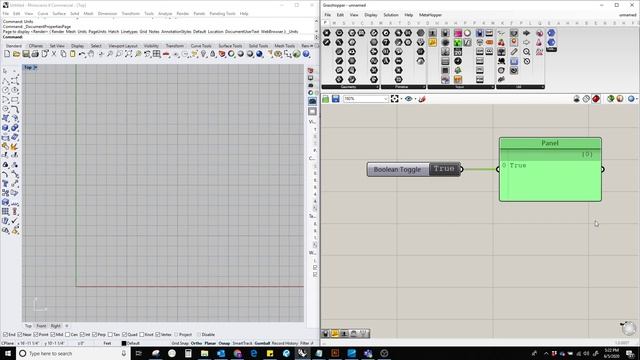Screen dimensions: 640x360
Task: Switch to the Front viewport tab
Action: (x=41, y=326)
